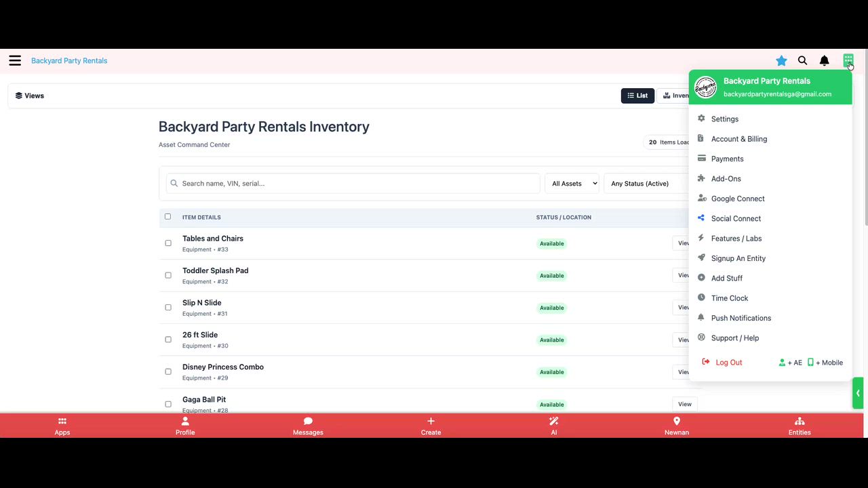Click the Google Connect user icon
The width and height of the screenshot is (868, 488).
click(x=701, y=198)
